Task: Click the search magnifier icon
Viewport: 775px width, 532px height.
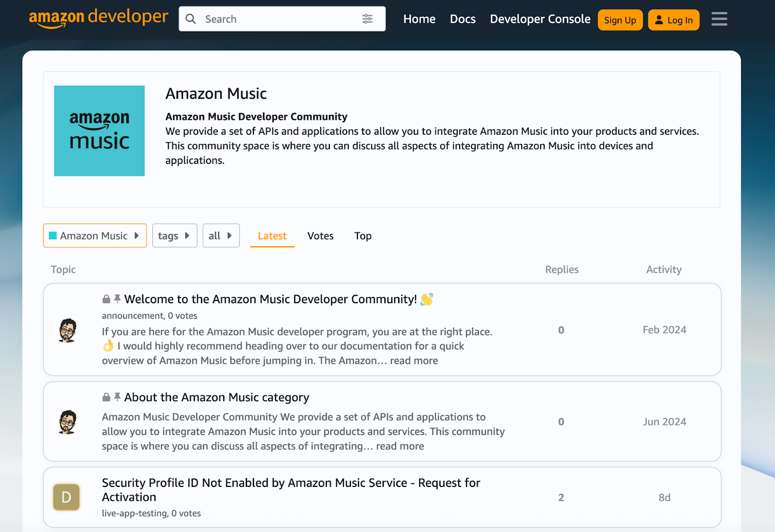Action: tap(191, 18)
